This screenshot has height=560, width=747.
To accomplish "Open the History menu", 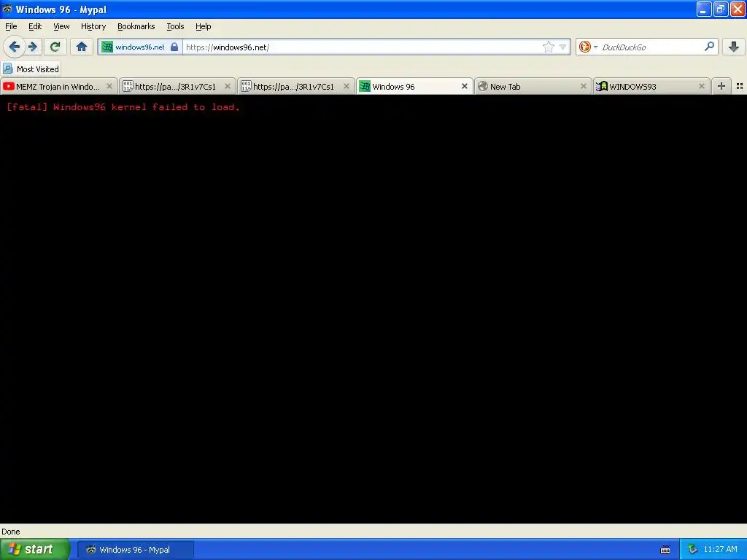I will [93, 27].
